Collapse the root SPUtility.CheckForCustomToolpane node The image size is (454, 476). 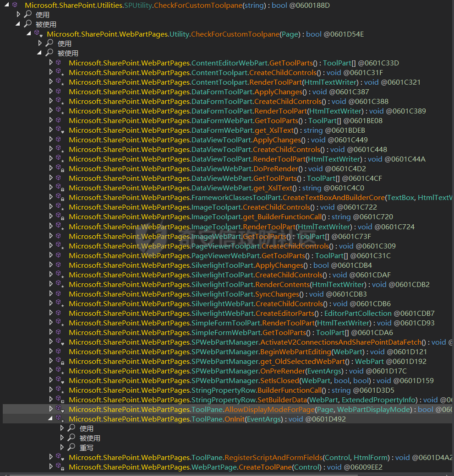(6, 5)
